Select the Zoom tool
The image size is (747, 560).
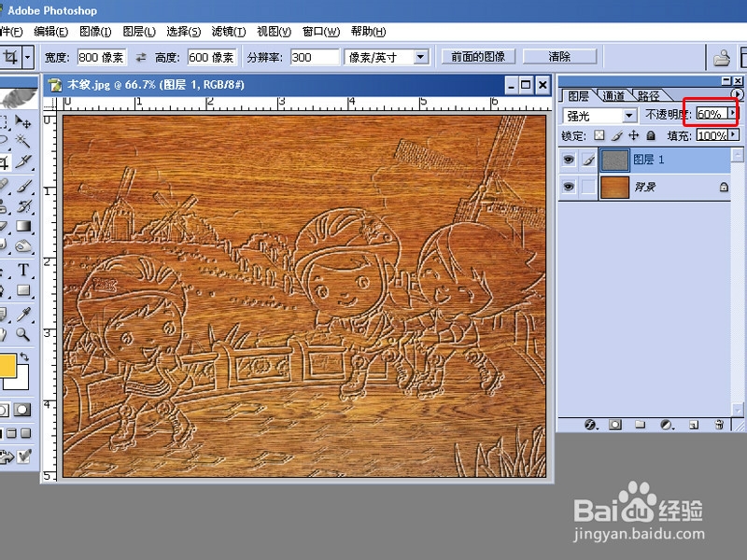(x=23, y=334)
